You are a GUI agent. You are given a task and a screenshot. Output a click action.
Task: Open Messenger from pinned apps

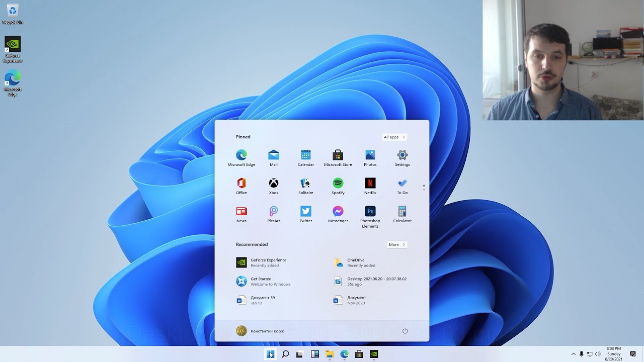point(338,214)
